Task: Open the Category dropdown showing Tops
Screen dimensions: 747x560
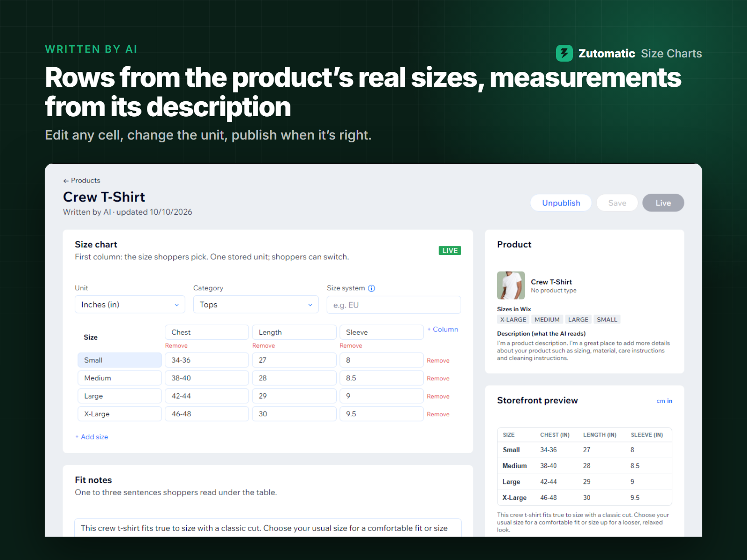Action: (256, 305)
